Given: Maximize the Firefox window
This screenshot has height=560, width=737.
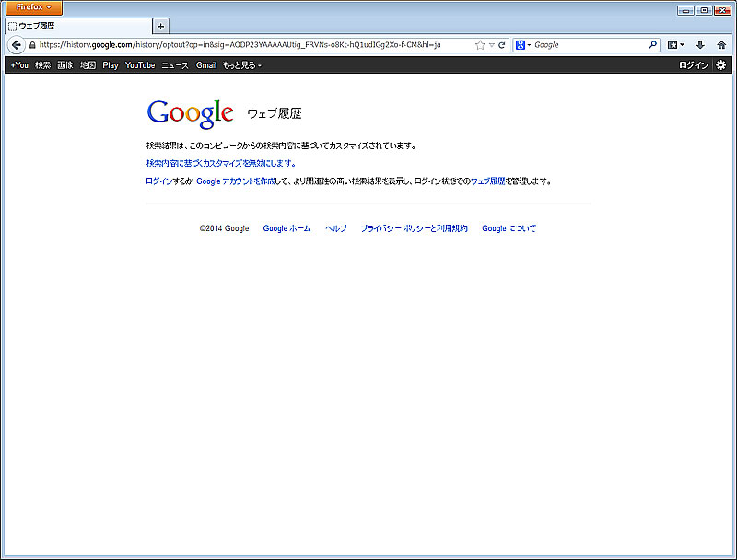Looking at the screenshot, I should [704, 10].
